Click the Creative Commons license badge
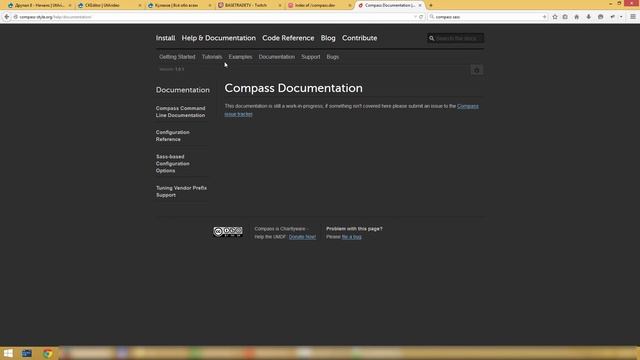 point(228,232)
